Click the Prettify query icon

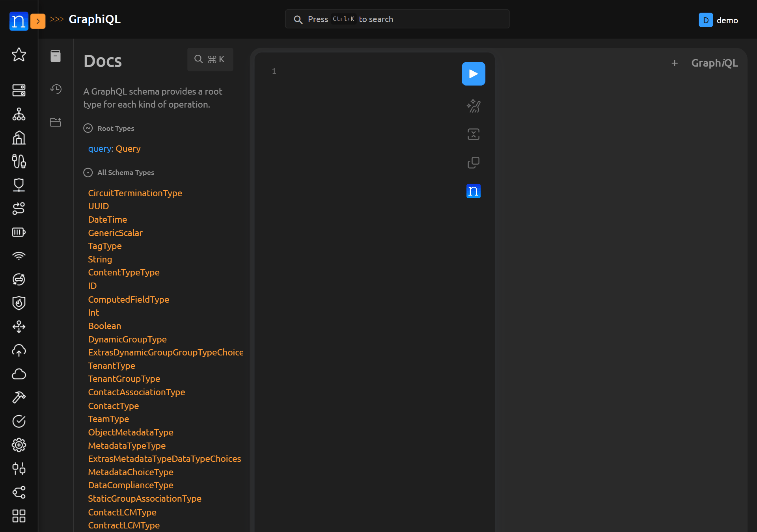point(473,106)
